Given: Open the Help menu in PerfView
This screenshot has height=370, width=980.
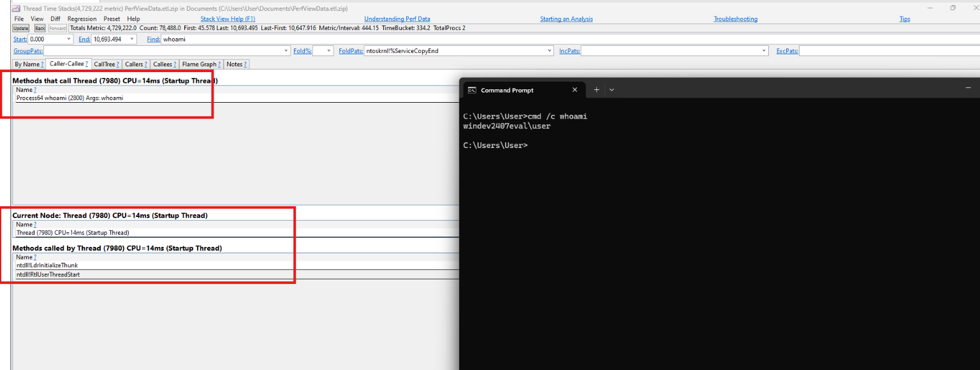Looking at the screenshot, I should point(133,19).
